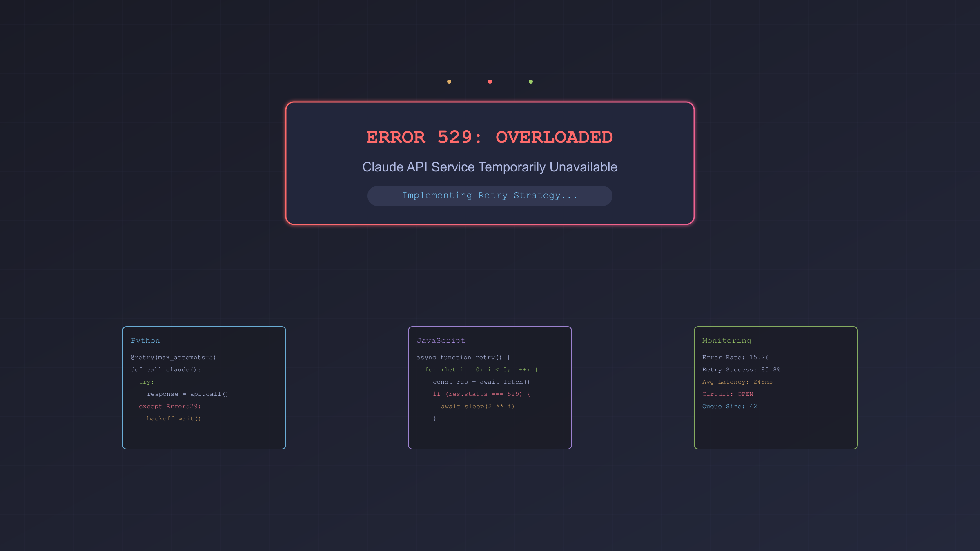Screen dimensions: 980x551
Task: Click the green indicator dot
Action: [x=531, y=82]
